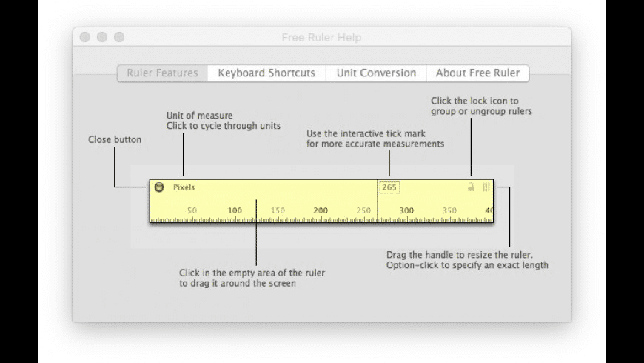Image resolution: width=644 pixels, height=363 pixels.
Task: Select the Ruler Features tab
Action: [x=162, y=73]
